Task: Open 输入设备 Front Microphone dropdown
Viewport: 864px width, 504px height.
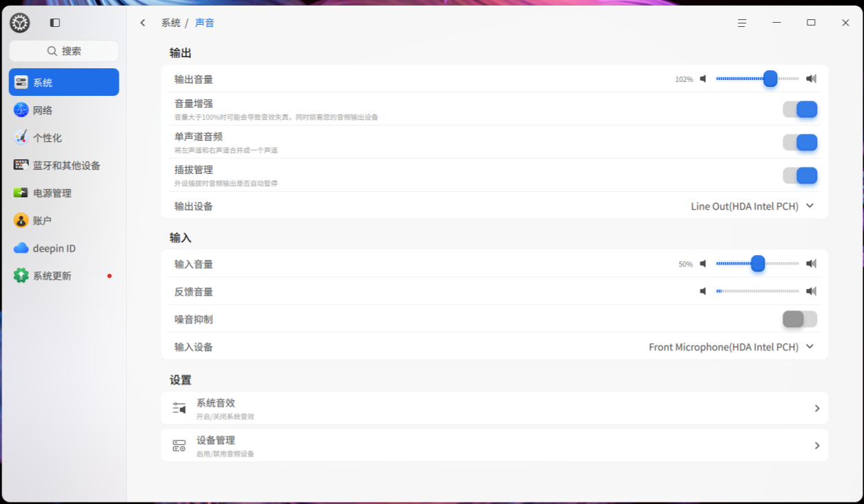Action: [732, 347]
